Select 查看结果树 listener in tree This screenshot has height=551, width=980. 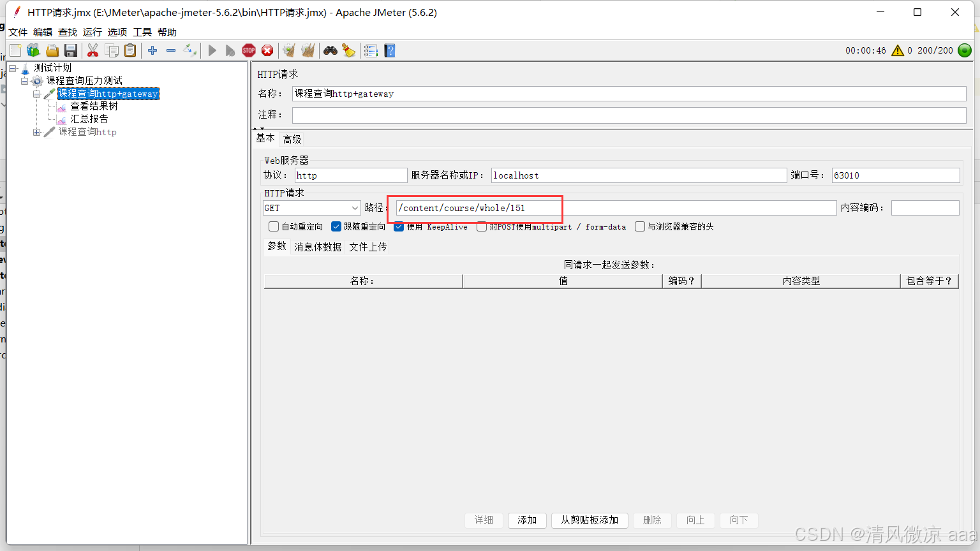94,107
